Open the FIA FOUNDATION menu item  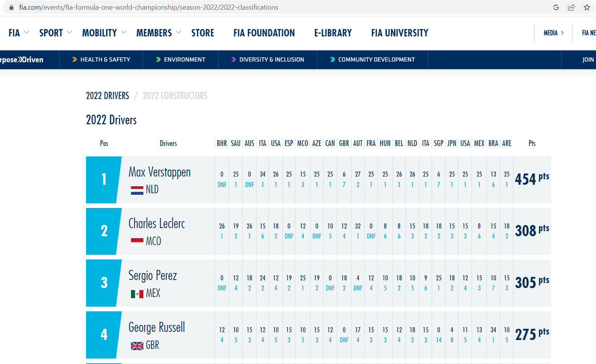tap(264, 33)
